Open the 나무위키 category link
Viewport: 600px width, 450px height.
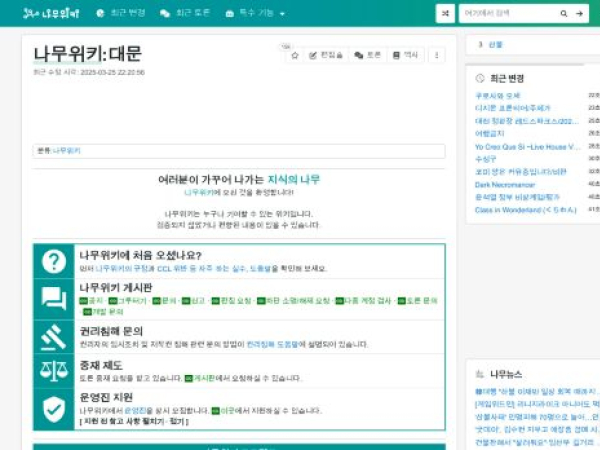click(x=67, y=151)
